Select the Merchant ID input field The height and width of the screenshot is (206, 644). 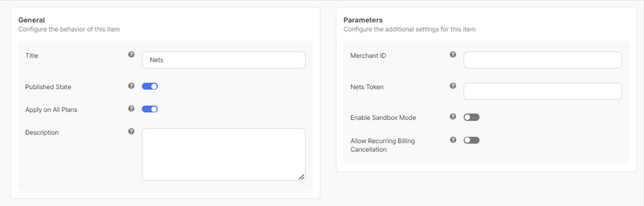point(543,60)
